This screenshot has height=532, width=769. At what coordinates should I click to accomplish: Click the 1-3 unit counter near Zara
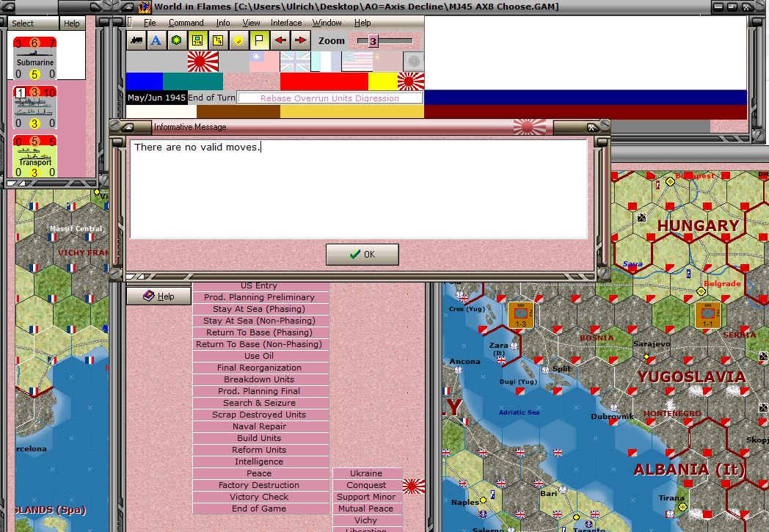click(521, 315)
